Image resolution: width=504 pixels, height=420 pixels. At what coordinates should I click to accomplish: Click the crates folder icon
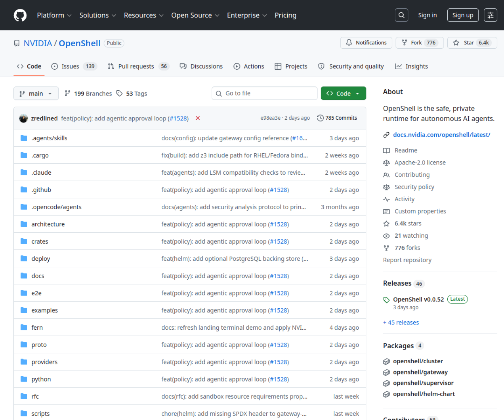click(24, 241)
